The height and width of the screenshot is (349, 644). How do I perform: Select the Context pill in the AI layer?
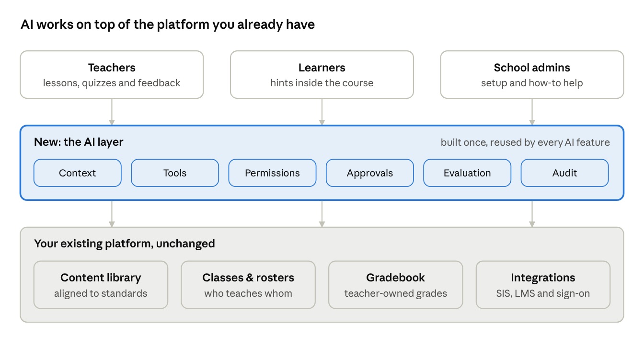point(78,173)
